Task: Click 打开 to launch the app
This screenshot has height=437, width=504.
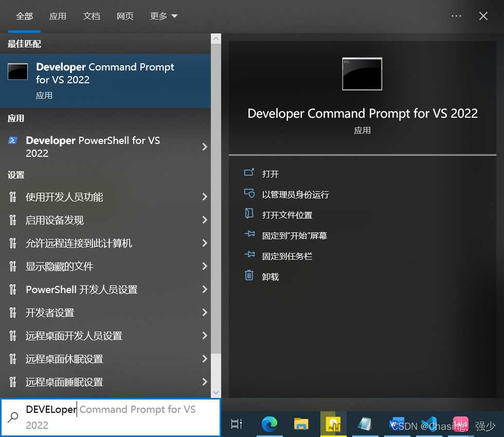Action: tap(270, 174)
